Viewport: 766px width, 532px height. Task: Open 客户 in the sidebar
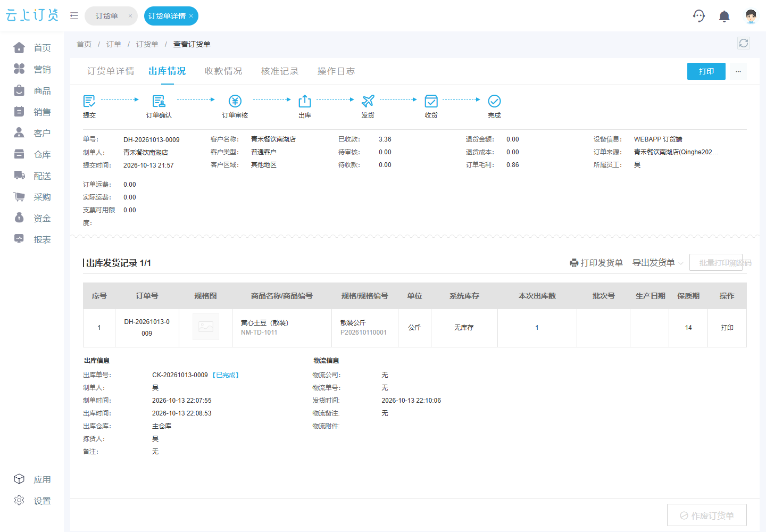tap(32, 133)
